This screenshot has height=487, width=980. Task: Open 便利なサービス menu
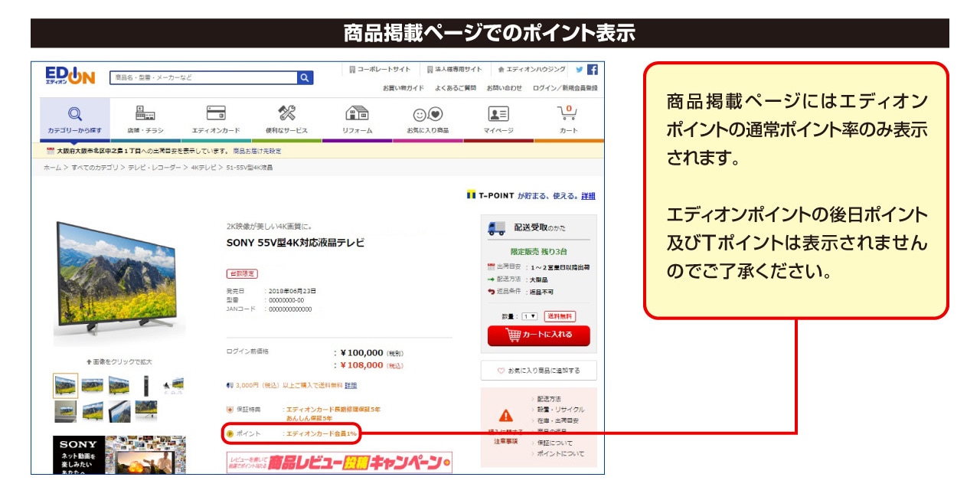(x=286, y=120)
